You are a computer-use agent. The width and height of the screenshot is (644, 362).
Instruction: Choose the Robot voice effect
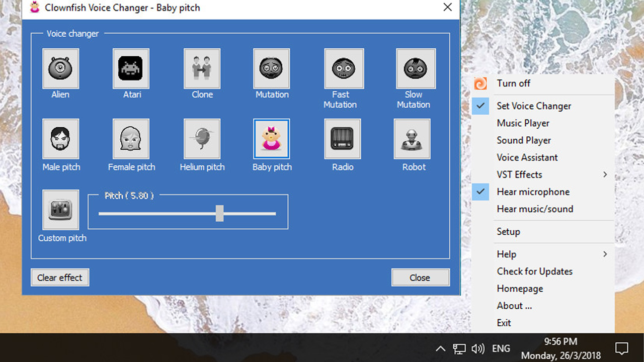[x=412, y=139]
